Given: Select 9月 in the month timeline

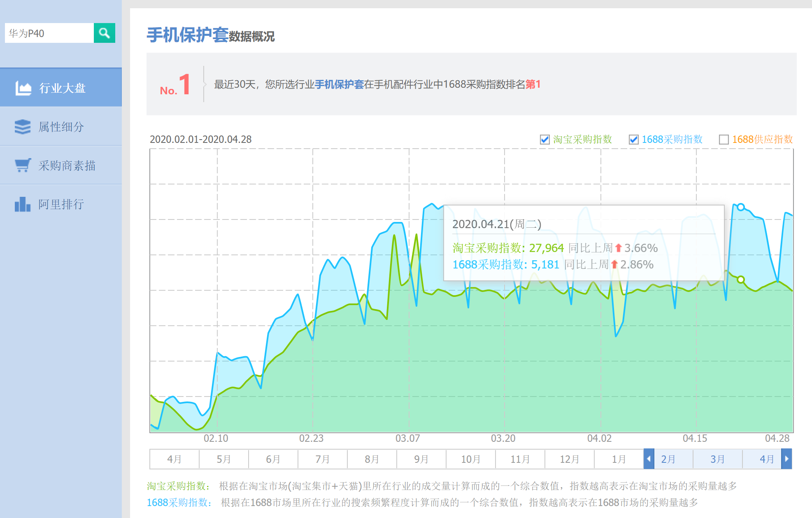Looking at the screenshot, I should (x=421, y=459).
